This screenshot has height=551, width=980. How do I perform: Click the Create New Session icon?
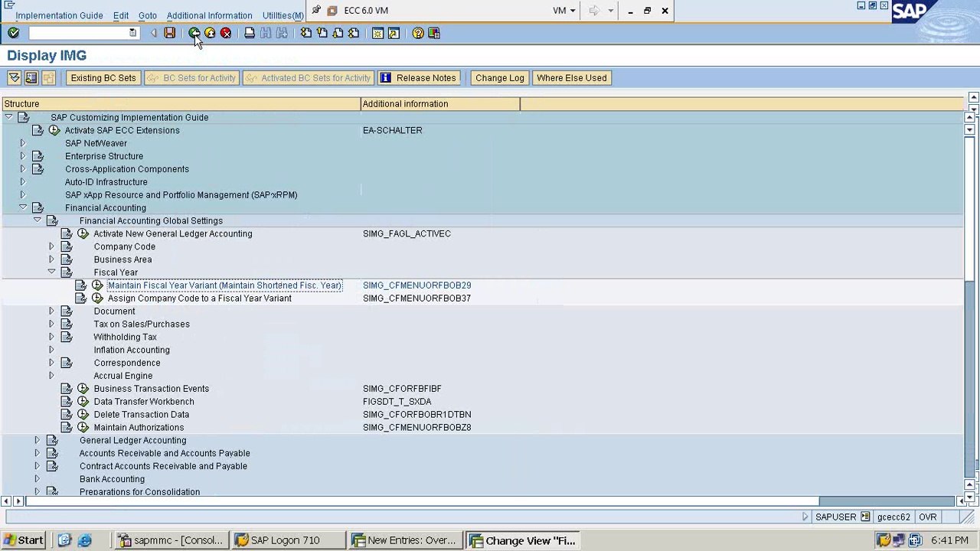coord(377,33)
